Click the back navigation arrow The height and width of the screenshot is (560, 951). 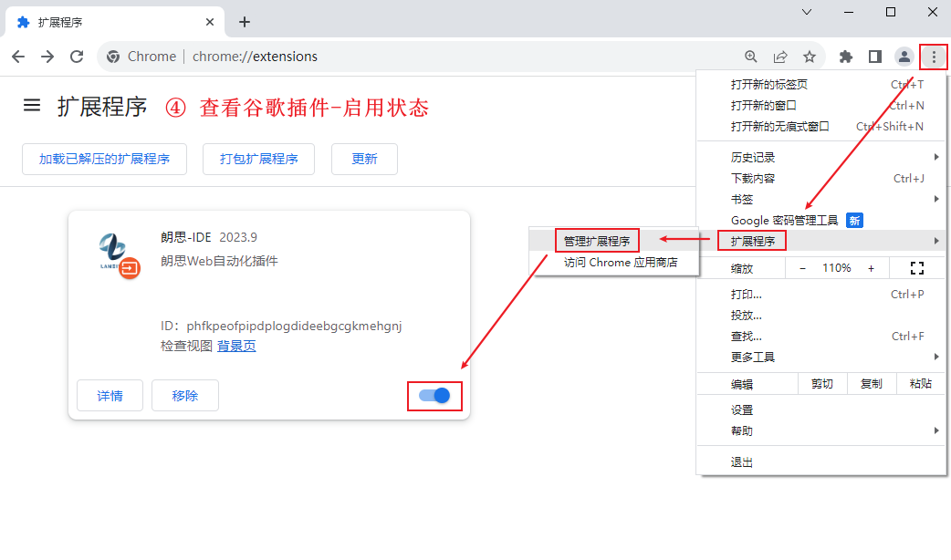18,57
